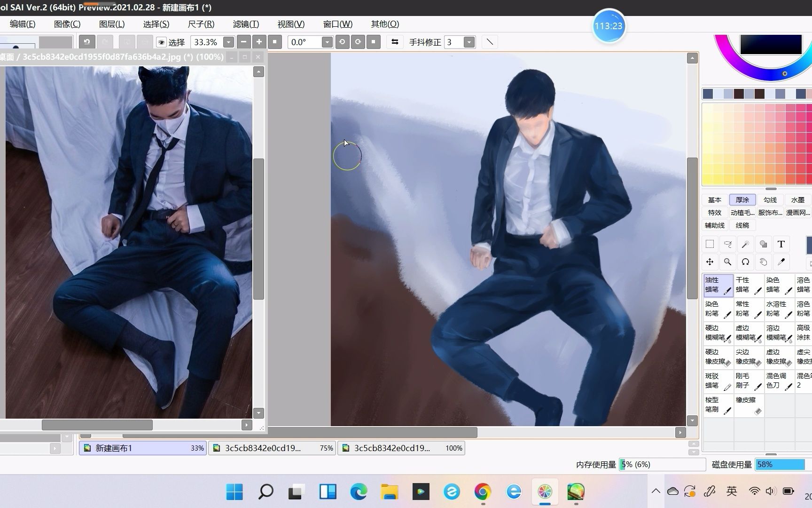Switch to the 辅助线 brush group
This screenshot has height=508, width=812.
[715, 225]
